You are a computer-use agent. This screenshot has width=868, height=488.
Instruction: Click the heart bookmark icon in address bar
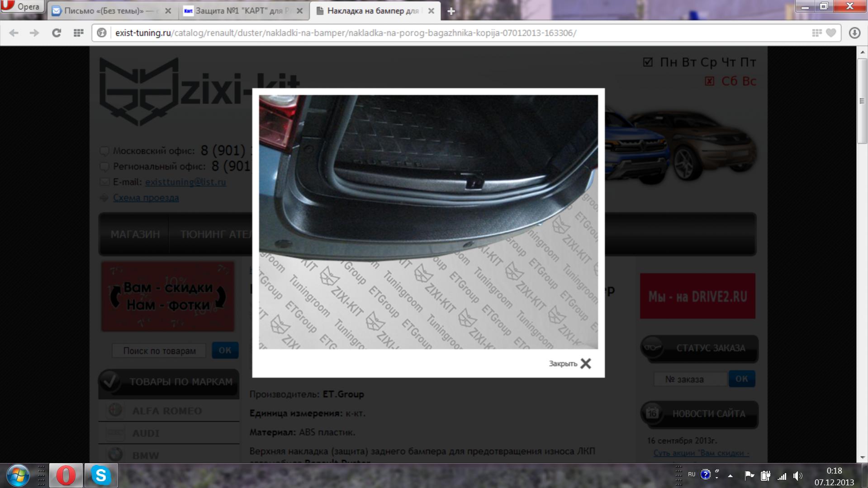point(831,33)
